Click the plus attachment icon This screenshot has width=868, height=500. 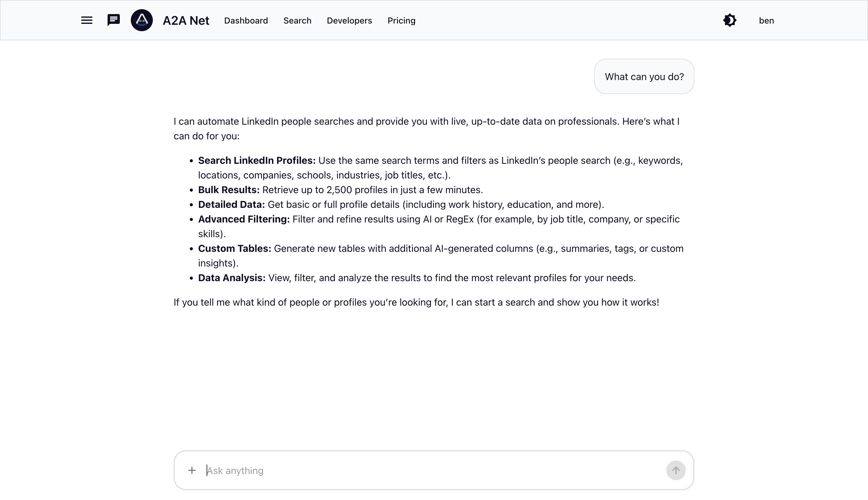[192, 470]
